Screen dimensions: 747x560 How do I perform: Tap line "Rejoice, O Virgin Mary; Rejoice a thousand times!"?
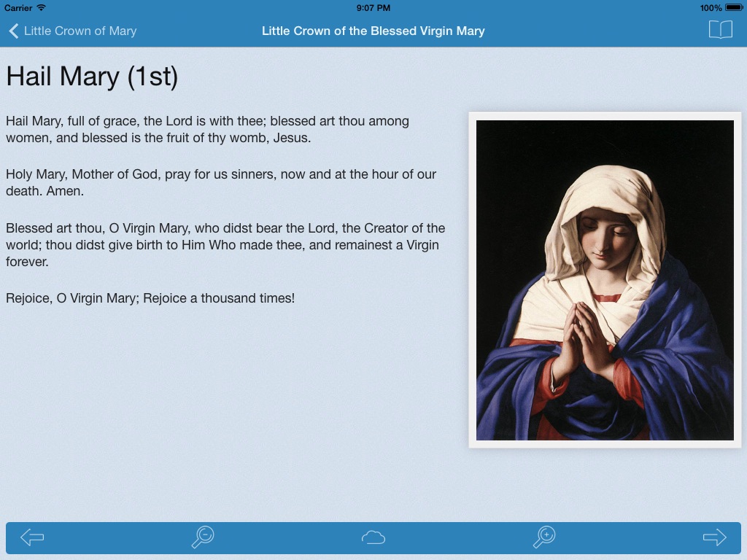click(x=150, y=298)
